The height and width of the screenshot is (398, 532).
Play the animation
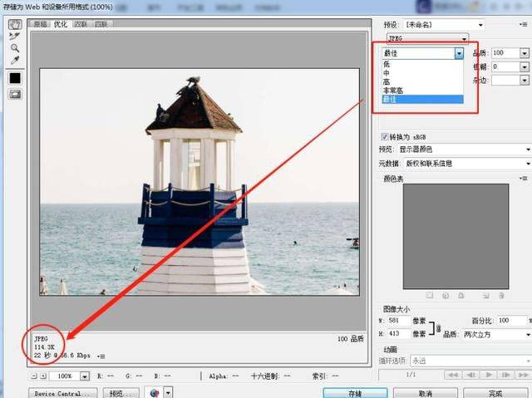pyautogui.click(x=488, y=375)
